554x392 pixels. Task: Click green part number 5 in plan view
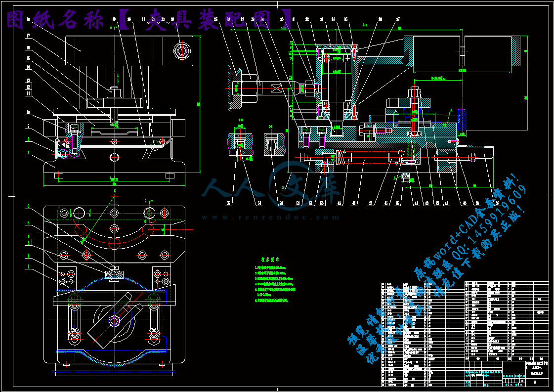[29, 223]
